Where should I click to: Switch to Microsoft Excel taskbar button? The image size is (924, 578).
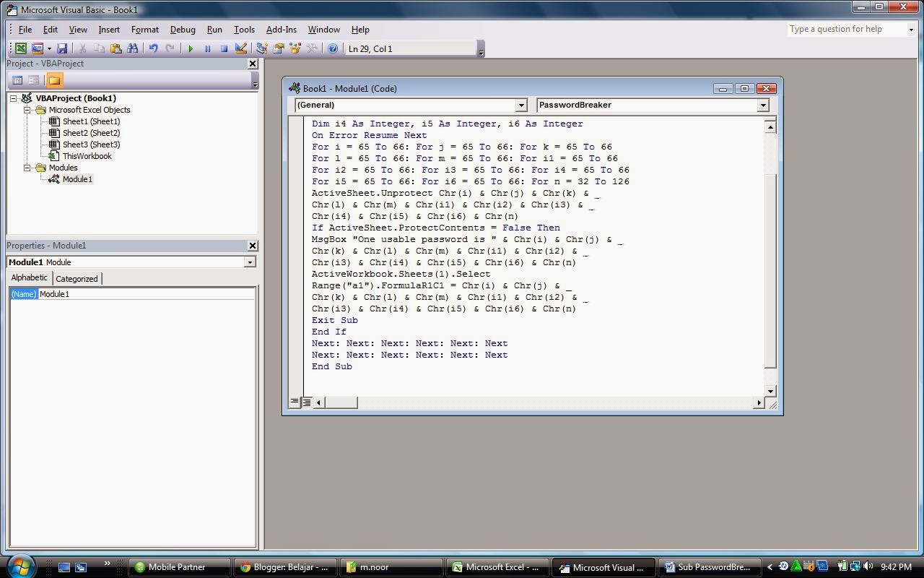tap(496, 567)
